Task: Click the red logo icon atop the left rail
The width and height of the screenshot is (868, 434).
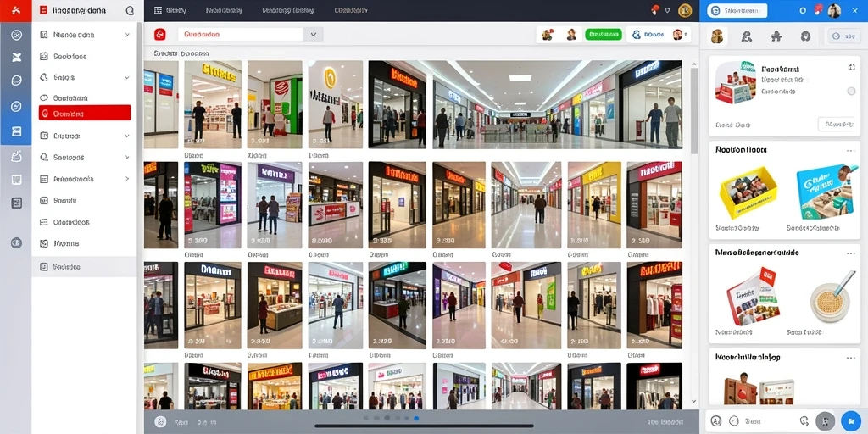Action: 15,10
